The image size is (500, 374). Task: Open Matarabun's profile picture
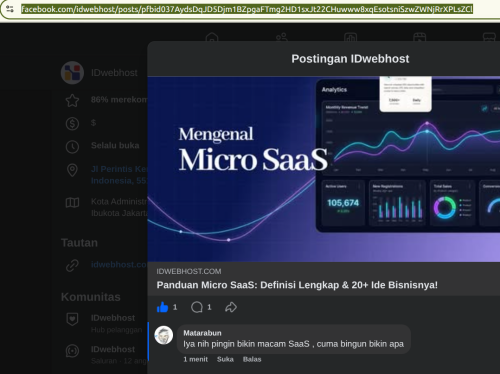coord(164,335)
